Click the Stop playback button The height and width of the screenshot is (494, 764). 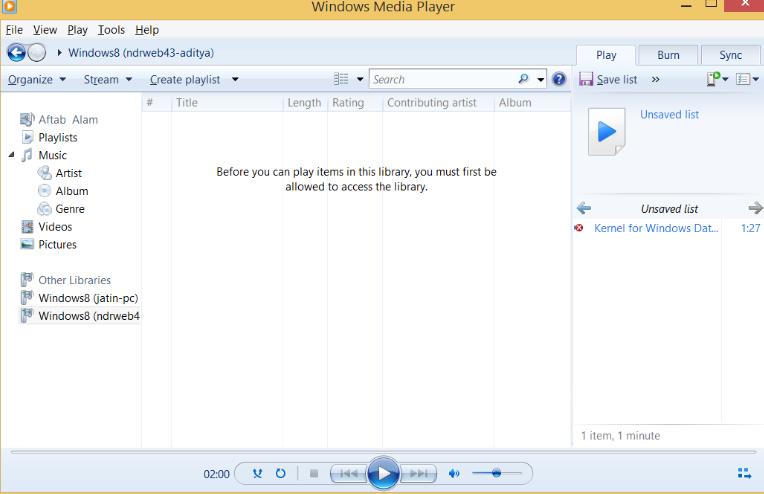pyautogui.click(x=313, y=473)
